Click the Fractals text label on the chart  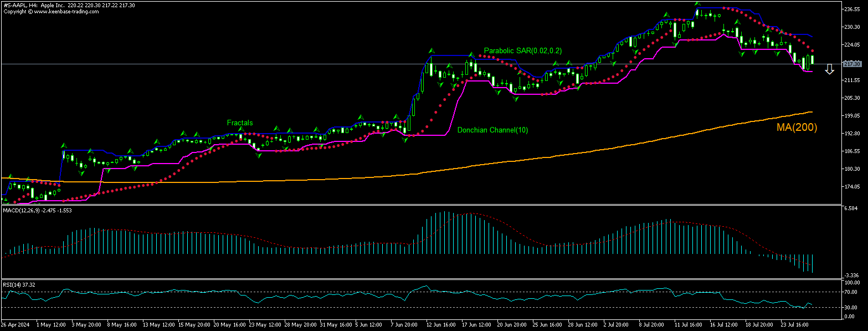240,123
